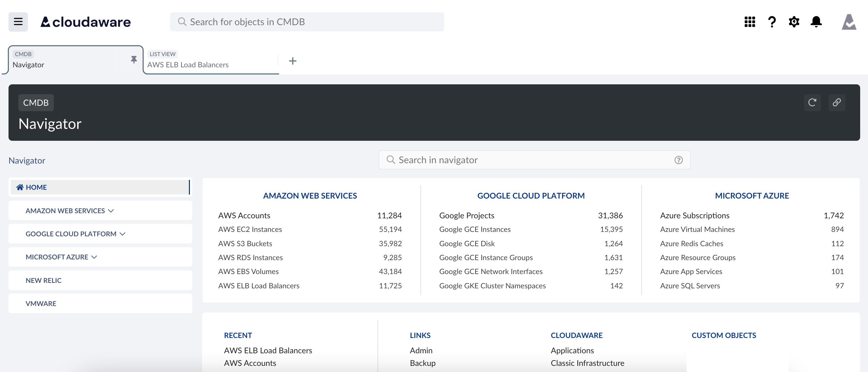Open Google GCE Instances
Screen dimensions: 868x372
pos(475,229)
